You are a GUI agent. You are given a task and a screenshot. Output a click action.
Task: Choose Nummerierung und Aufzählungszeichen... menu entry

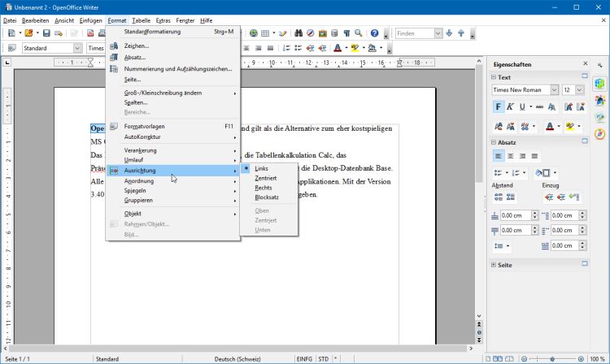point(178,69)
